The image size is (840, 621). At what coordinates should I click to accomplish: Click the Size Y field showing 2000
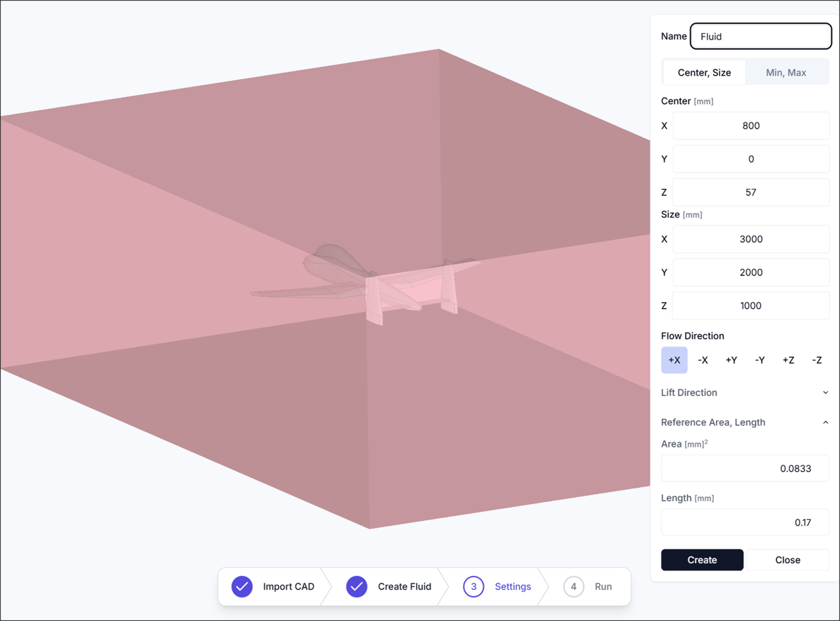tap(751, 273)
